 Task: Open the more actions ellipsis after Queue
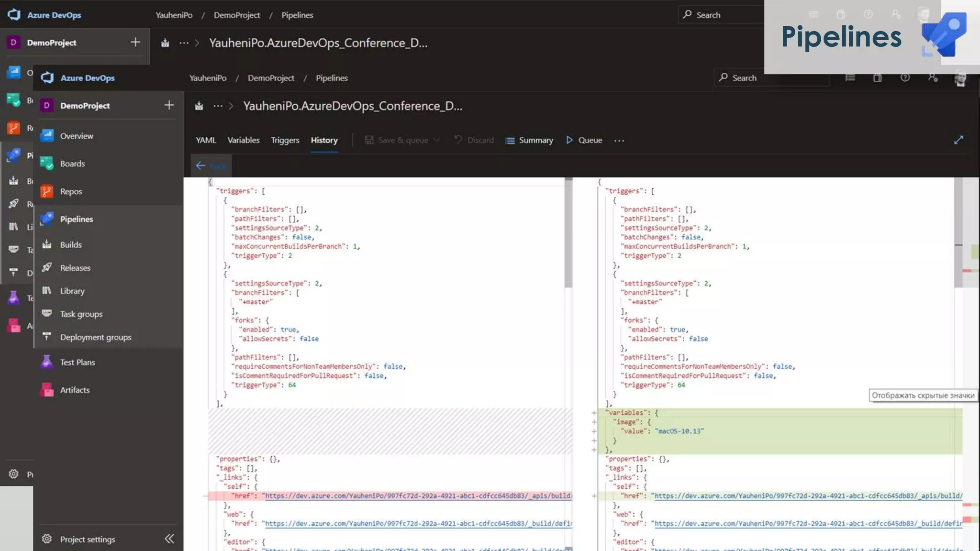[x=619, y=141]
